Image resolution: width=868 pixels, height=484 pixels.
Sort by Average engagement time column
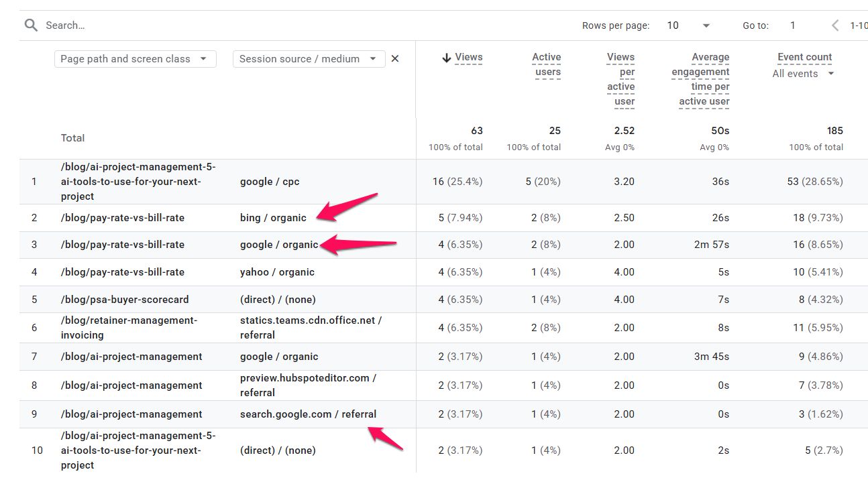(701, 79)
